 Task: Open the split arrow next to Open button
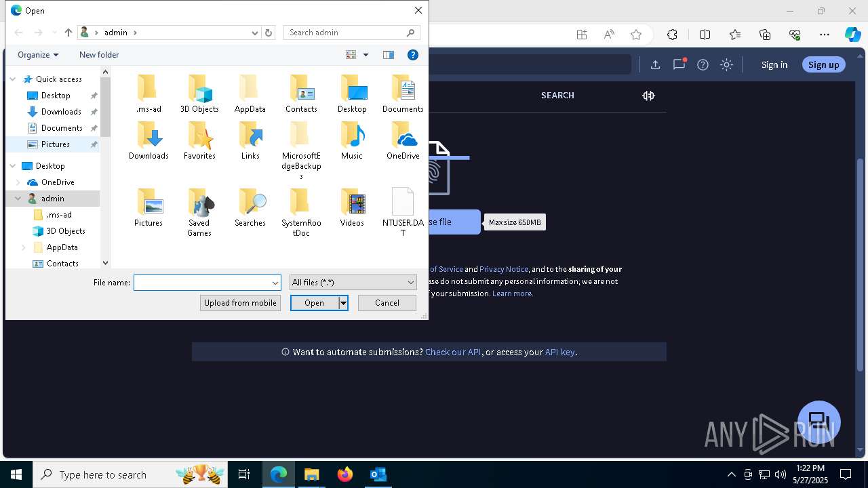(x=343, y=303)
